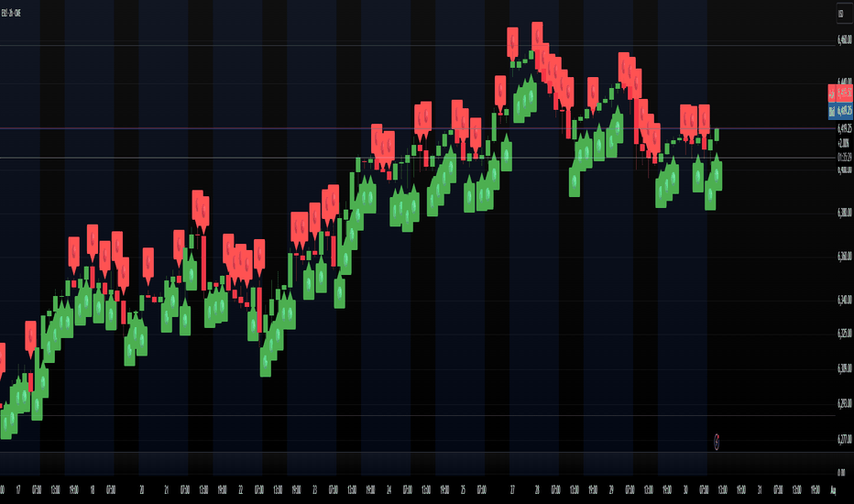854x504 pixels.
Task: Click the 6,277.00 price axis label
Action: [x=845, y=439]
